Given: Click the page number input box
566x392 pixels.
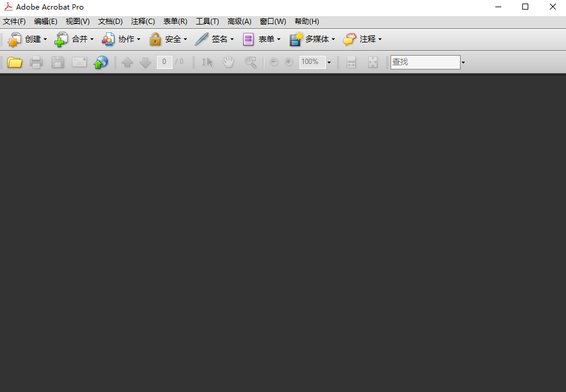Looking at the screenshot, I should 164,62.
